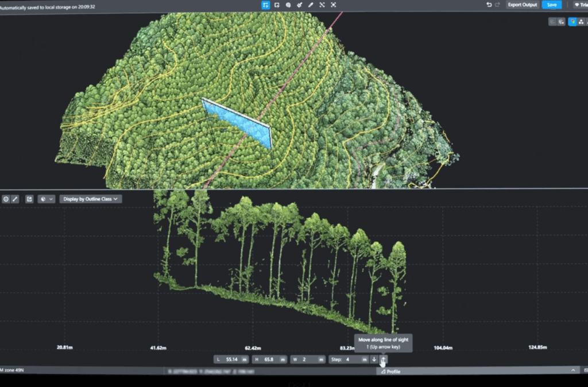Toggle the classification display mode icon

[x=581, y=22]
